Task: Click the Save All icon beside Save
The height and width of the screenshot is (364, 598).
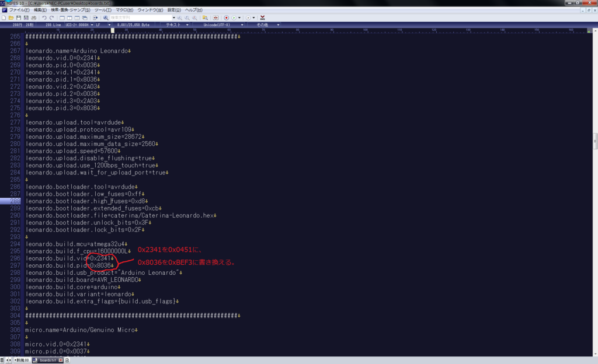Action: (x=26, y=17)
